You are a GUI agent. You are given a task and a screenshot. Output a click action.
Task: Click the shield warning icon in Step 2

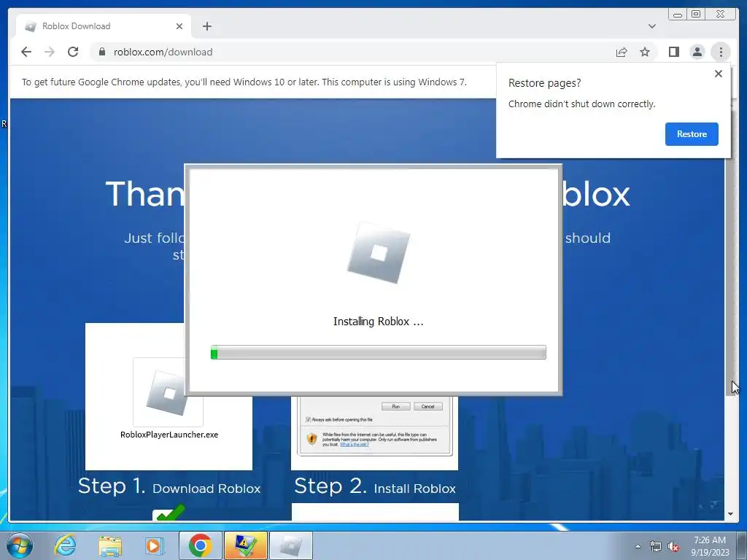(311, 438)
